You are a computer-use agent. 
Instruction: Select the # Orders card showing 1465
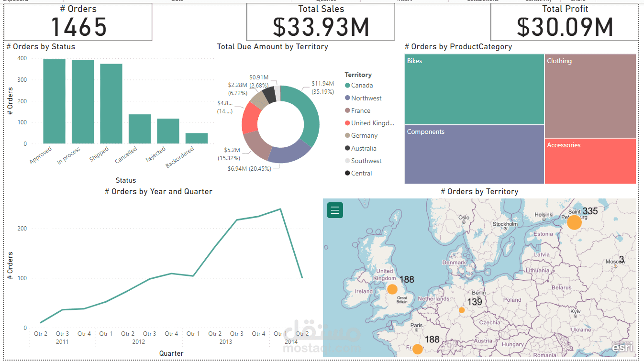coord(78,22)
